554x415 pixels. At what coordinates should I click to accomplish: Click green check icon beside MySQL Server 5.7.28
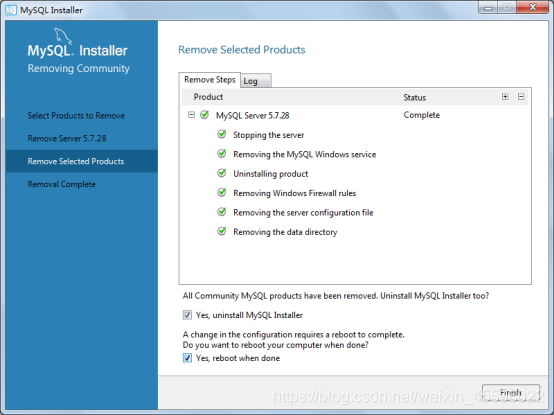(x=205, y=115)
